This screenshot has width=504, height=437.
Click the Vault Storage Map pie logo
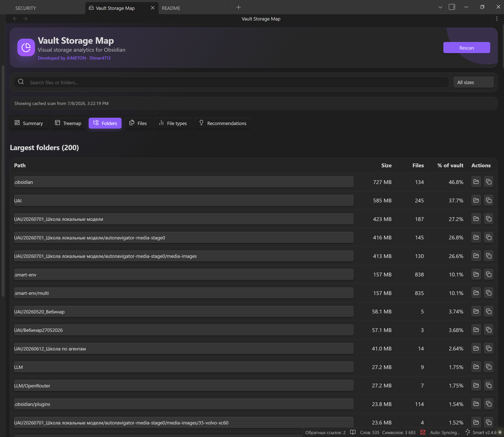click(x=26, y=47)
